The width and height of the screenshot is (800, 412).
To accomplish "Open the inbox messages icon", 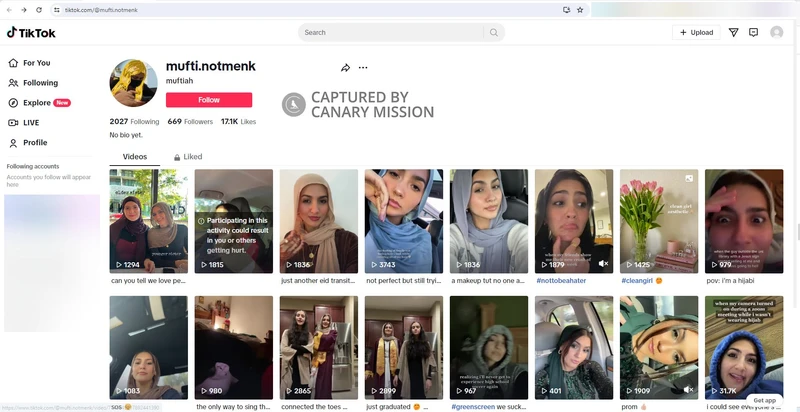I will (x=753, y=32).
